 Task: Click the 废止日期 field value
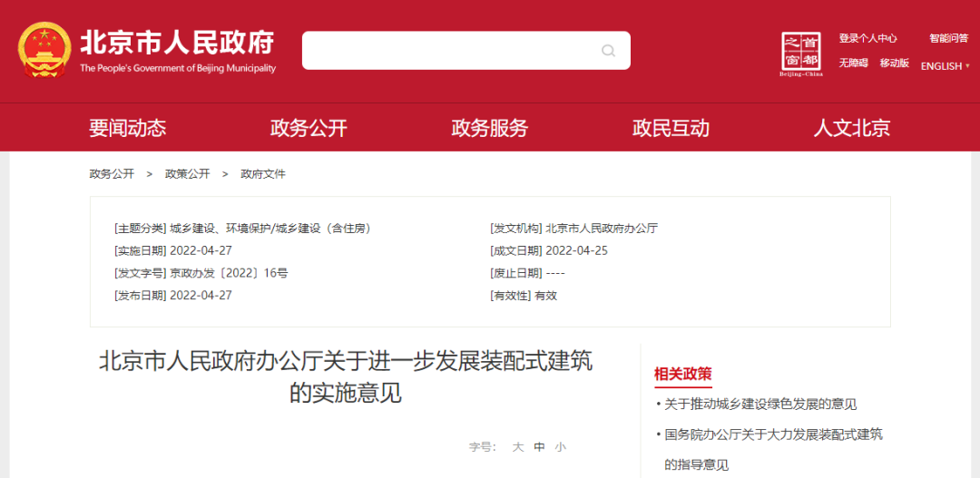(555, 273)
